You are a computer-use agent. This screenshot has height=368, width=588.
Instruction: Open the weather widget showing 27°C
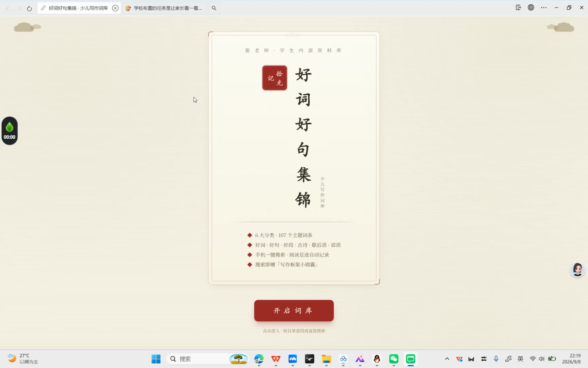tap(23, 359)
